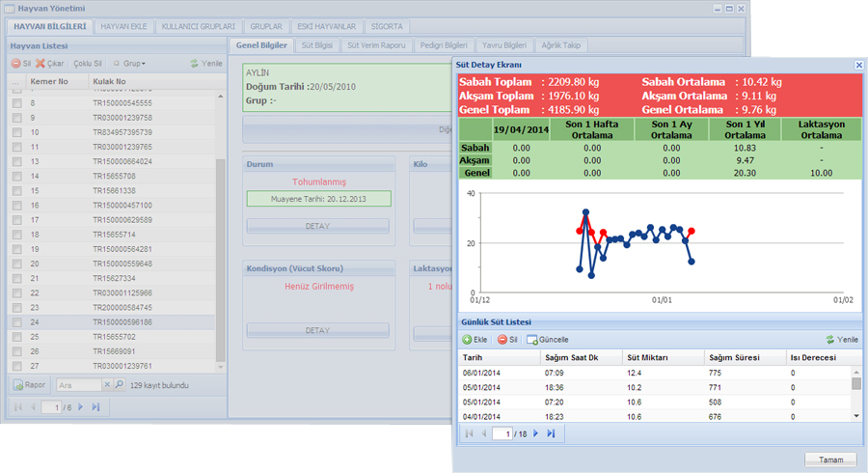This screenshot has height=473, width=868.
Task: Close the Süt Detay Ekranı dialog
Action: [x=858, y=65]
